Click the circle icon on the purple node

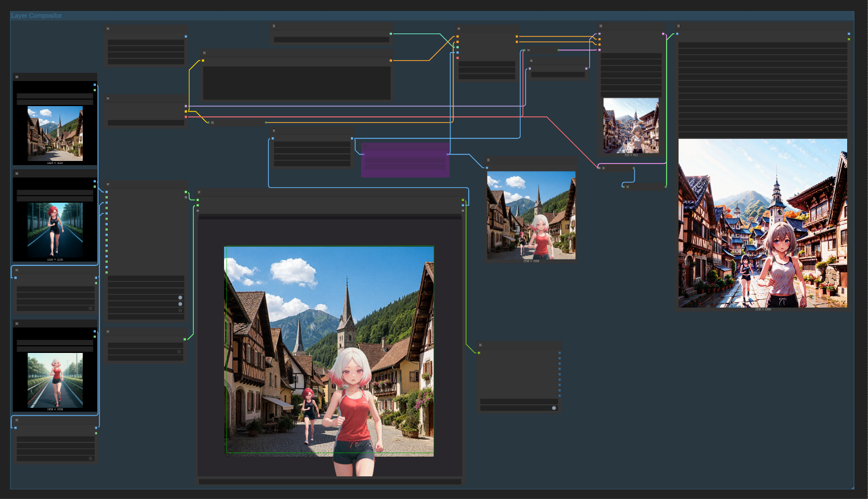pyautogui.click(x=365, y=147)
